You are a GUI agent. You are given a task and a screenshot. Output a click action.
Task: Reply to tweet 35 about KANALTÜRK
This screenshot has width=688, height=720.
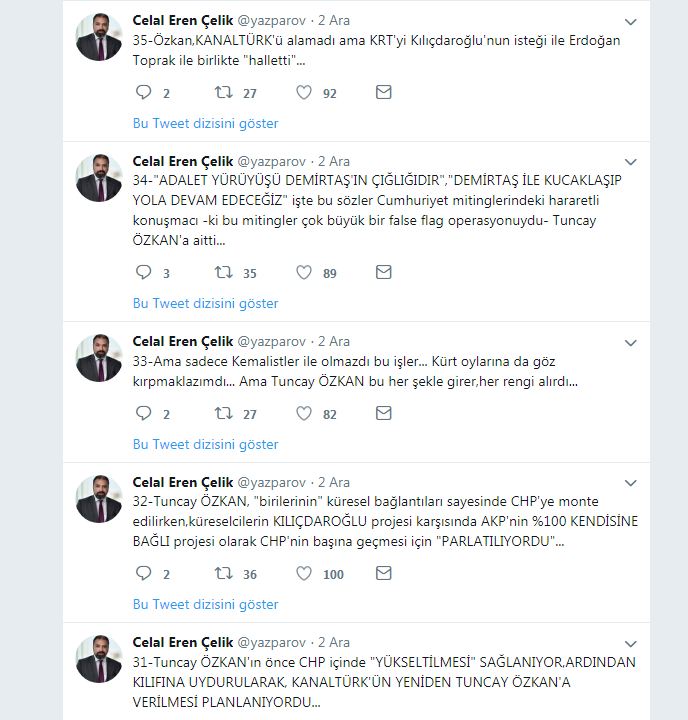point(143,93)
